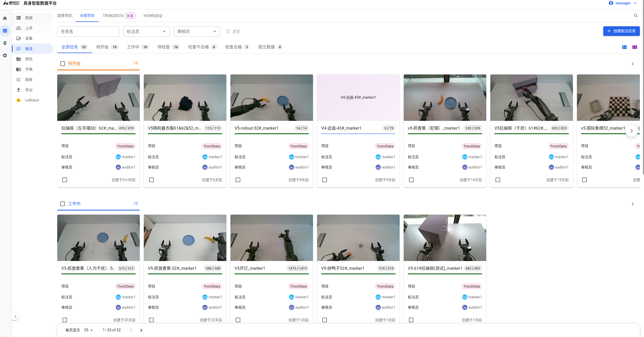Check the 工作中 column select-all checkbox
The image size is (644, 337).
pos(63,204)
